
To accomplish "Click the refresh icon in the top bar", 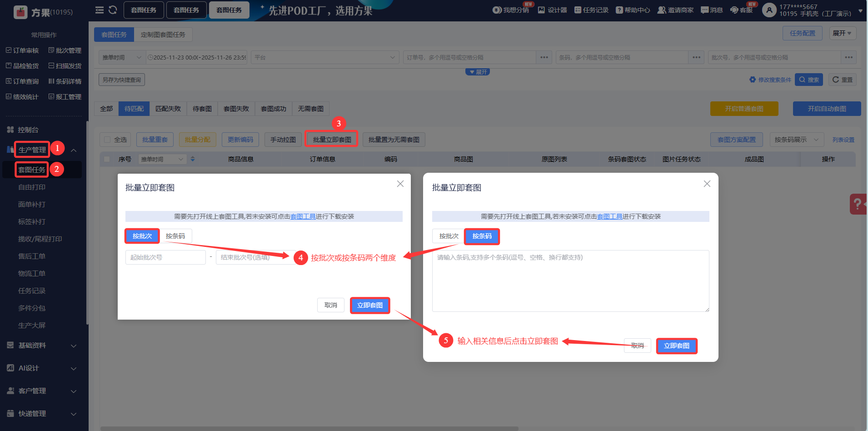I will point(113,10).
